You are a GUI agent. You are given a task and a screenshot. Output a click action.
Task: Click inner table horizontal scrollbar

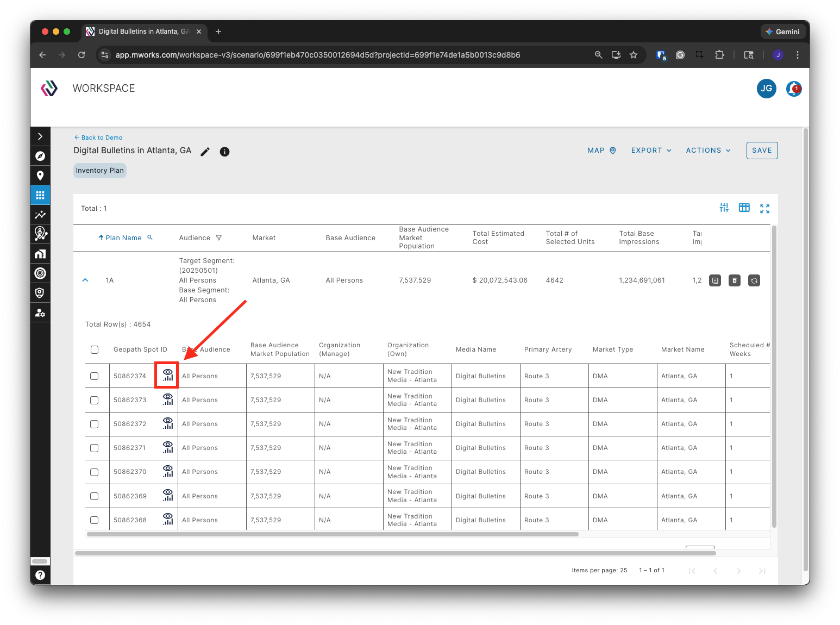coord(333,534)
